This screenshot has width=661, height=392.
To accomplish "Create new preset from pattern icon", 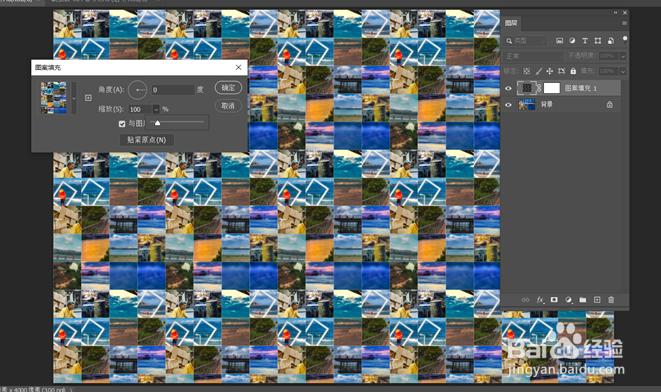I will pyautogui.click(x=88, y=98).
